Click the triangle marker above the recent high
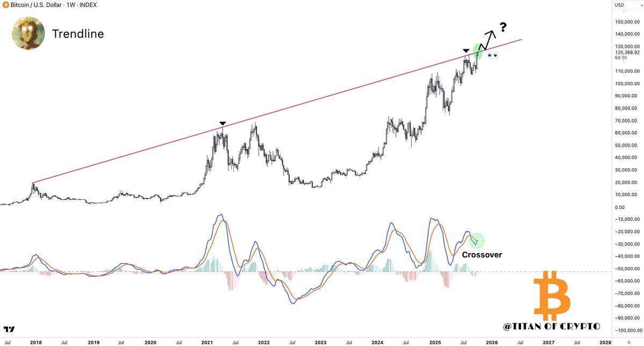Screen dimensions: 644x346 (465, 51)
